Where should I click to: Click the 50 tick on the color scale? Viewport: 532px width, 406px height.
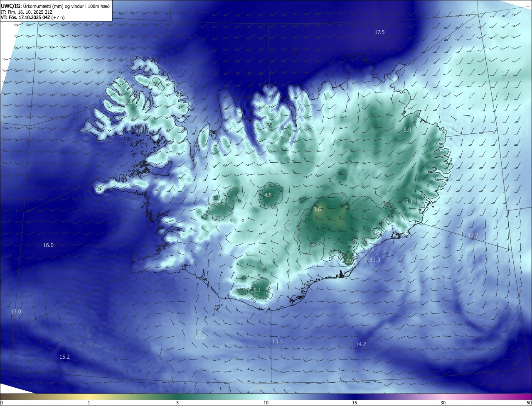pos(528,403)
